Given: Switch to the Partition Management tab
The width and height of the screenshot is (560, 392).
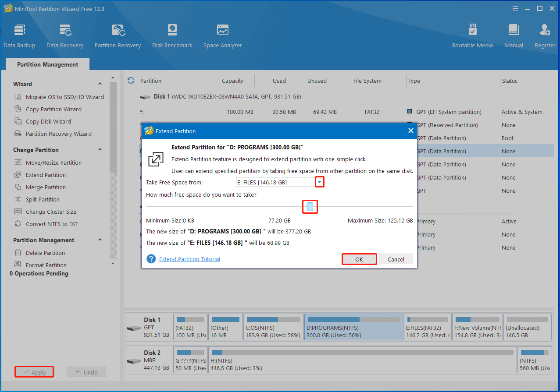Looking at the screenshot, I should (48, 64).
